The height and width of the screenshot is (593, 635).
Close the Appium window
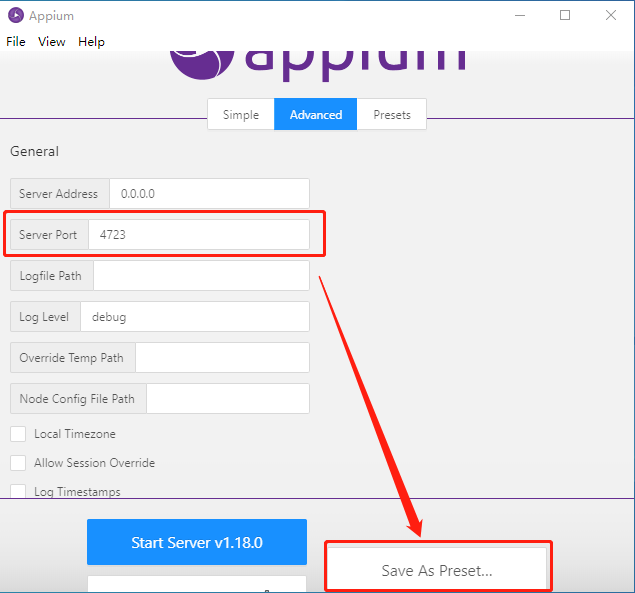611,15
